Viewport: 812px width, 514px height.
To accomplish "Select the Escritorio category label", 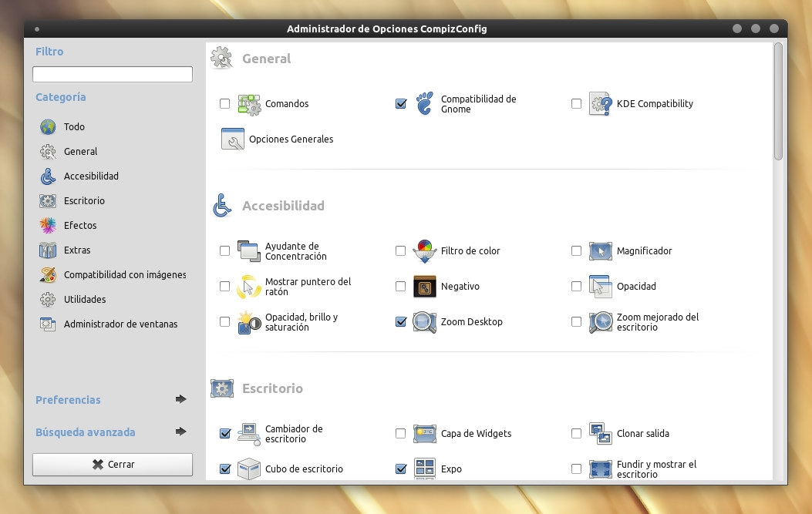I will pyautogui.click(x=84, y=201).
